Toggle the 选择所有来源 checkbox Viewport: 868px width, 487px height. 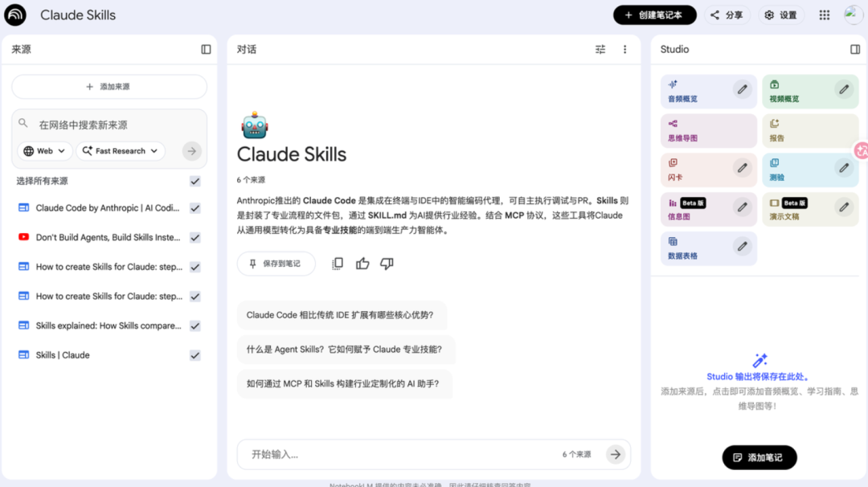point(194,182)
